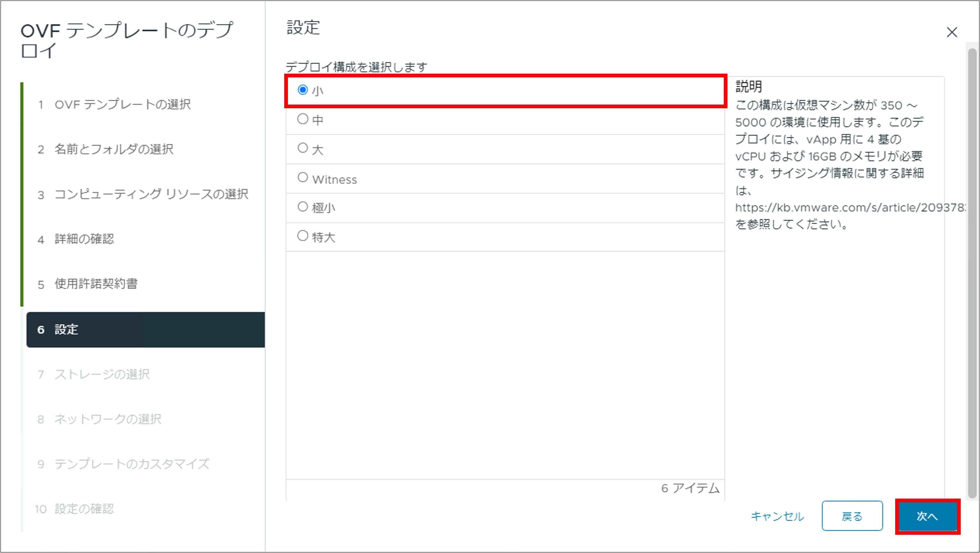Close the OVF deploy dialog with X

click(x=951, y=32)
